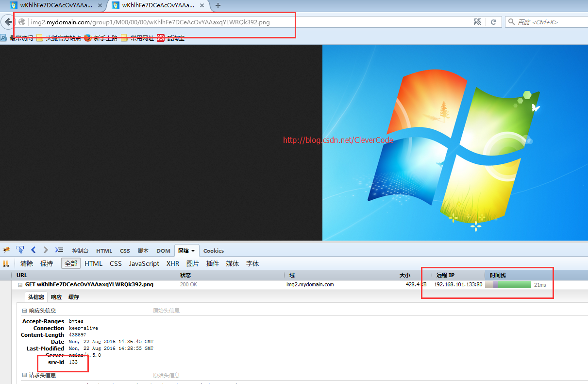The height and width of the screenshot is (384, 588).
Task: Click the 428.4 KB size cell
Action: pyautogui.click(x=416, y=285)
